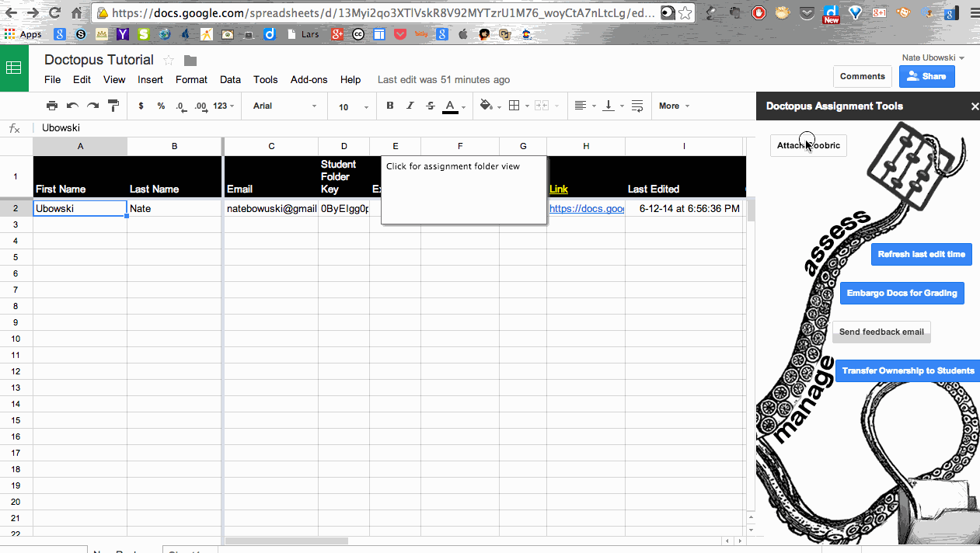Click the browser reload icon
This screenshot has height=553, width=980.
point(54,13)
